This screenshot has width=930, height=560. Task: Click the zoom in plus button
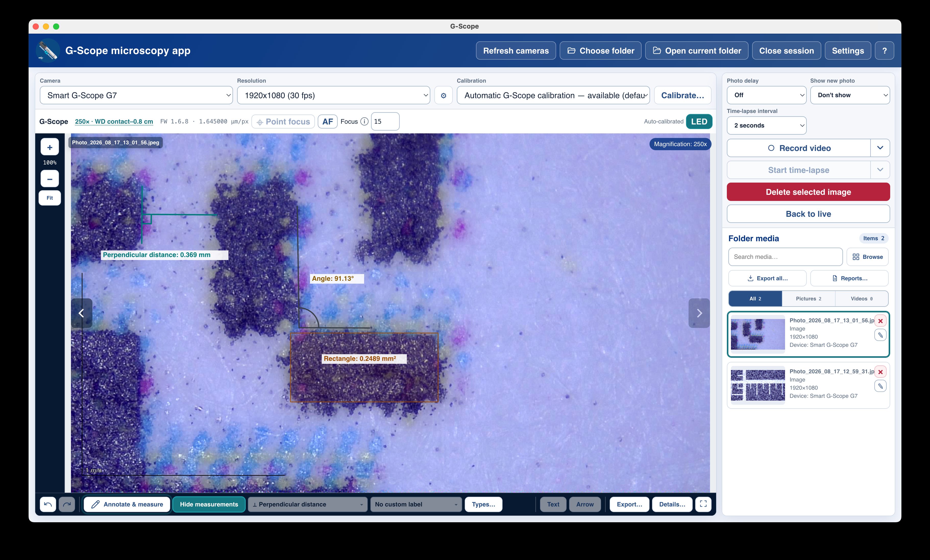(50, 147)
